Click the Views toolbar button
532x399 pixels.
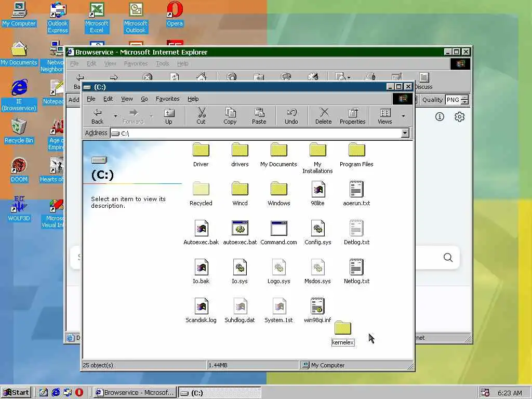(385, 116)
